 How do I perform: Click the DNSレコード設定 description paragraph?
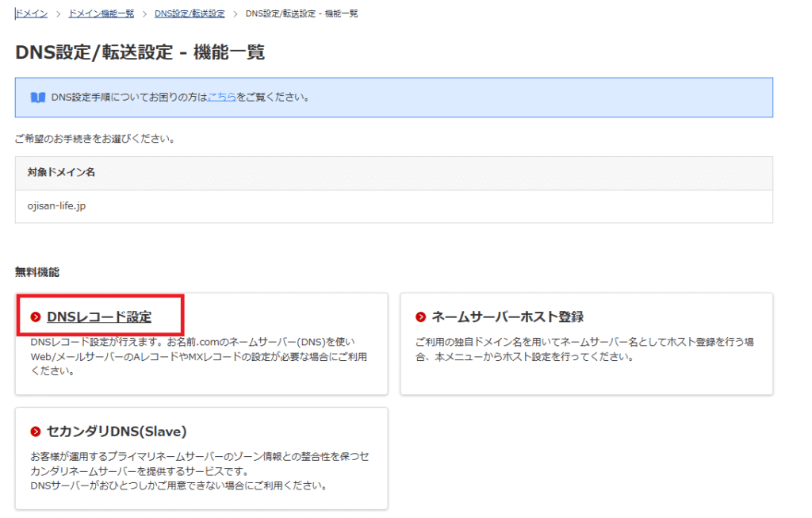click(x=199, y=356)
